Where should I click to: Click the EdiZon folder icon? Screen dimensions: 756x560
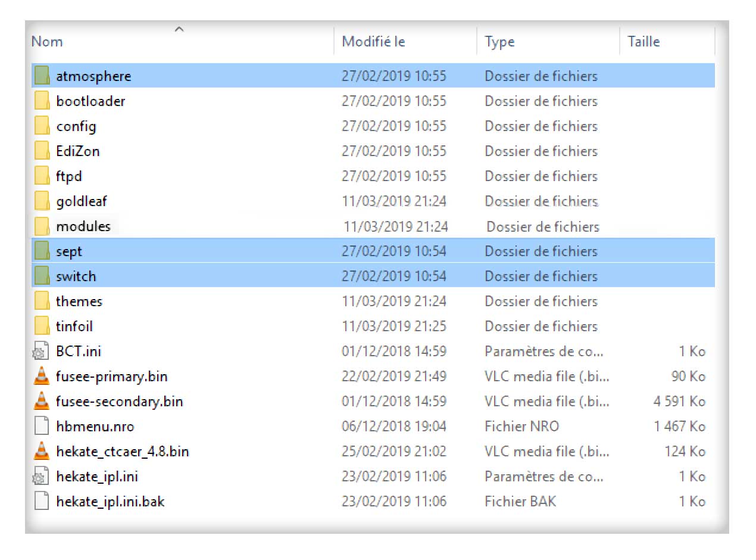coord(41,151)
